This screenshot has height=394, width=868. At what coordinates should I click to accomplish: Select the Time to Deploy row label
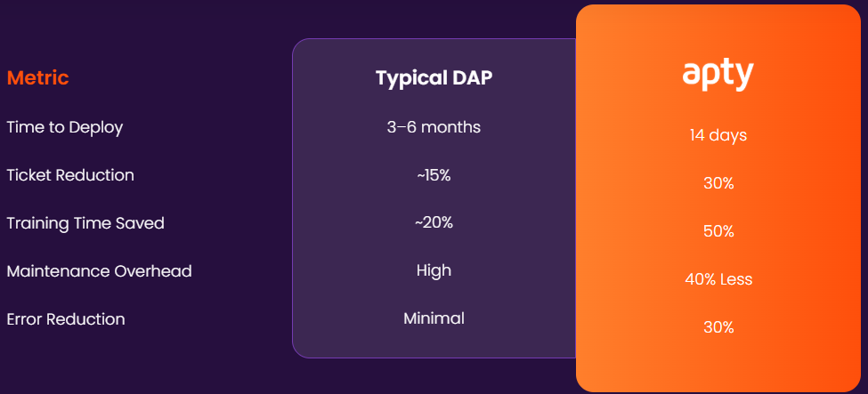coord(65,127)
